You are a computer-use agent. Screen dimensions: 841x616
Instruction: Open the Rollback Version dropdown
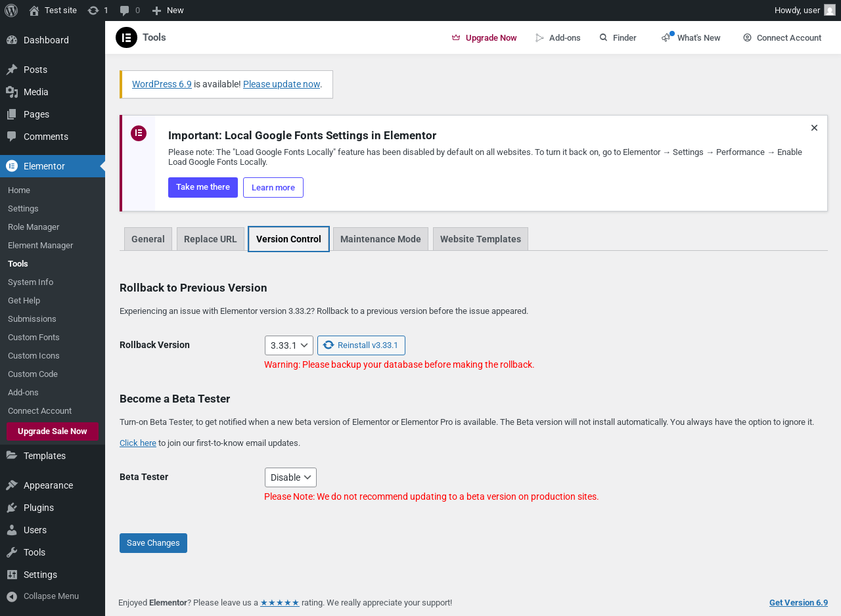tap(288, 345)
